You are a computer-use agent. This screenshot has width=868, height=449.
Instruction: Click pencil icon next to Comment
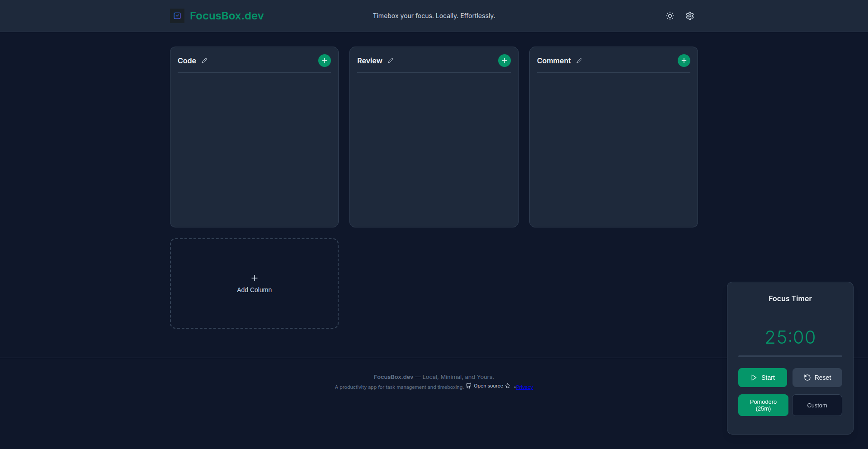tap(579, 61)
